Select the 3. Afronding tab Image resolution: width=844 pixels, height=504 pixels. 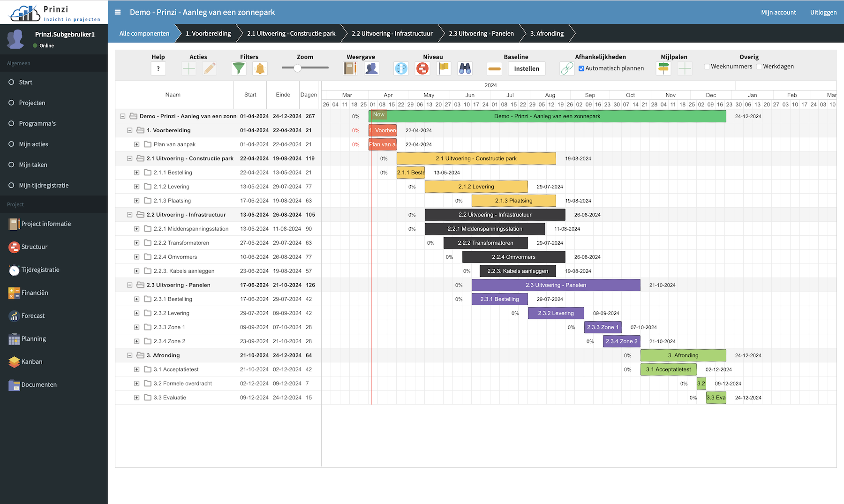(547, 33)
